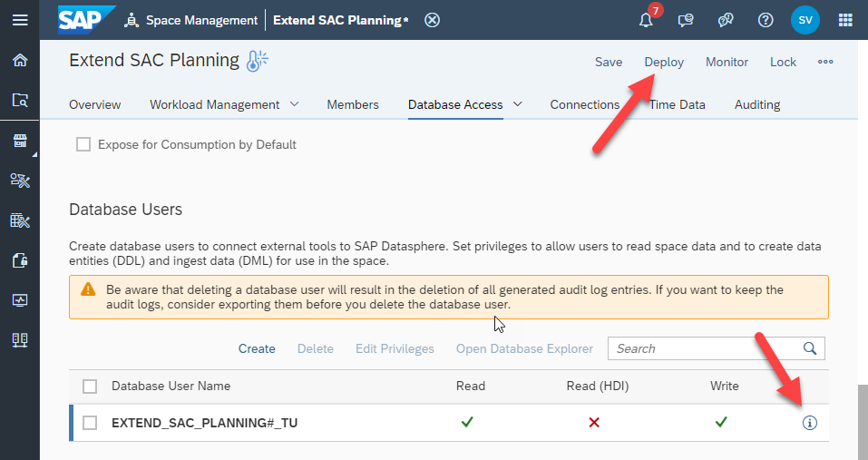
Task: Click the green Write checkmark in user row
Action: pos(721,423)
